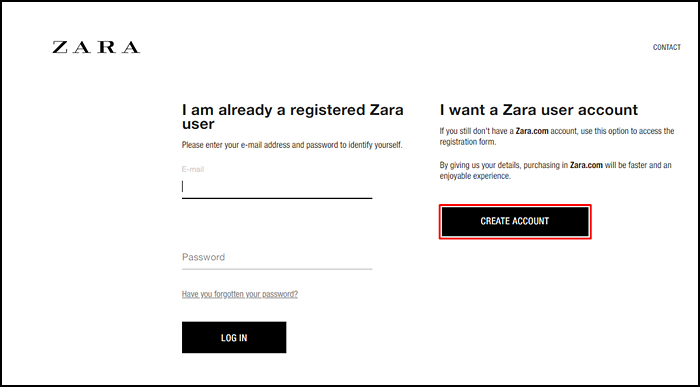The width and height of the screenshot is (700, 387).
Task: Click the 'registration form.' text
Action: tap(468, 142)
